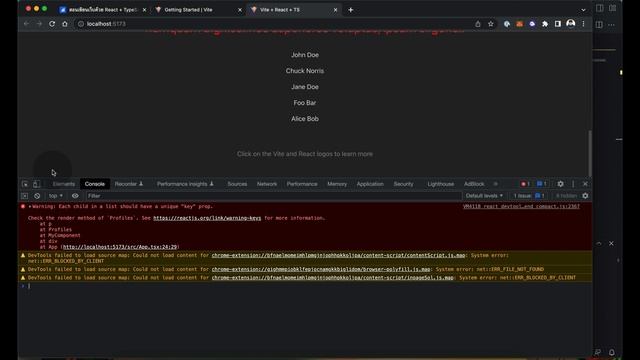Image resolution: width=640 pixels, height=360 pixels.
Task: Open the Default levels dropdown
Action: (x=484, y=196)
